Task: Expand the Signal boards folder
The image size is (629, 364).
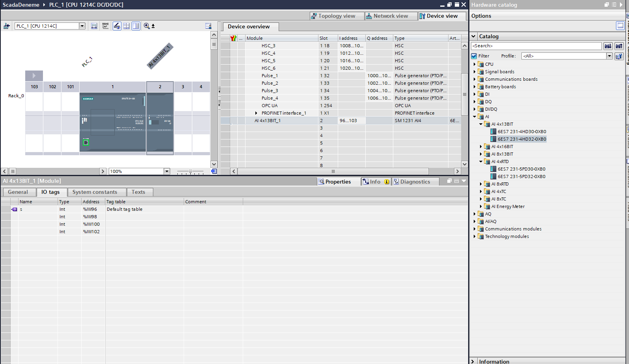Action: click(x=475, y=72)
